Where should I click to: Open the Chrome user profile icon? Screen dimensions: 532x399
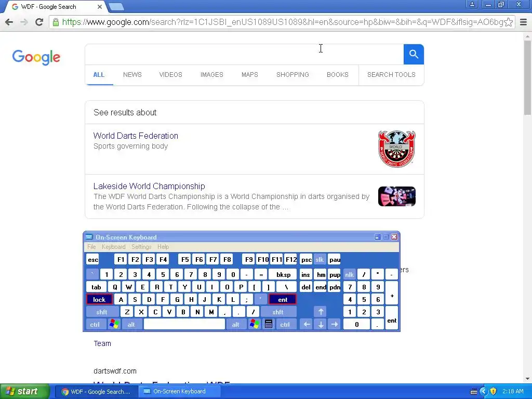(x=472, y=4)
